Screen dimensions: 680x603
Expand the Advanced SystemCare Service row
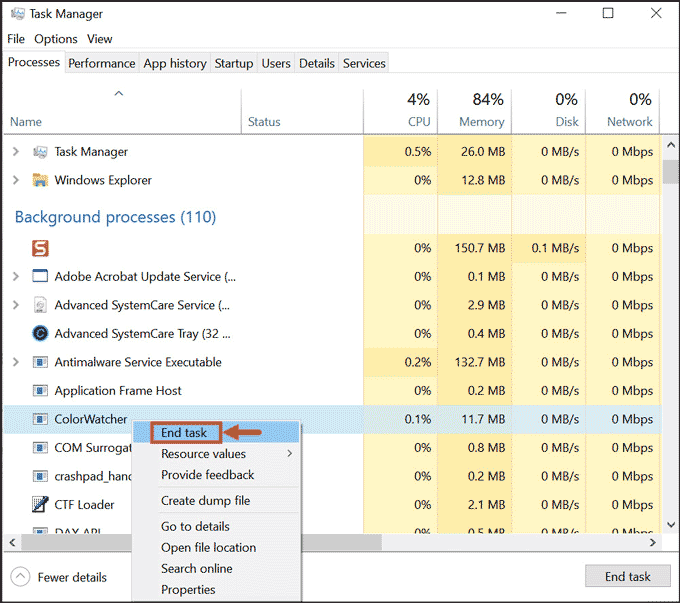tap(16, 305)
